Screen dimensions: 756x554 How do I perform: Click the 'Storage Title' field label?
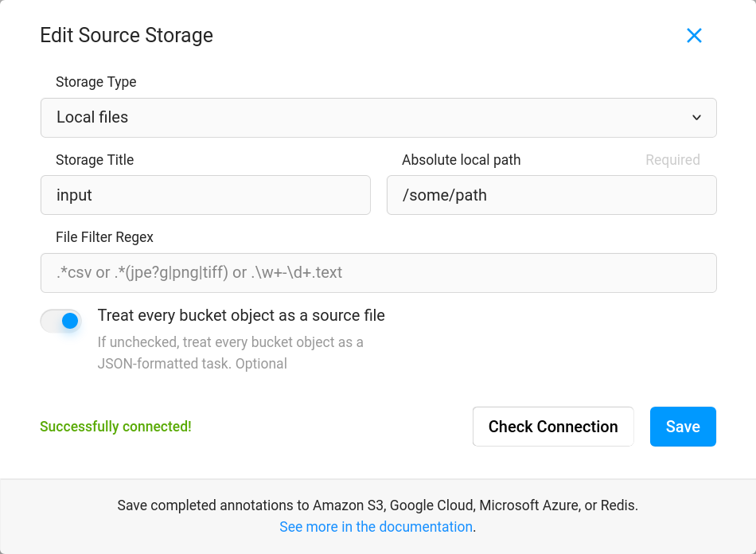pos(95,160)
